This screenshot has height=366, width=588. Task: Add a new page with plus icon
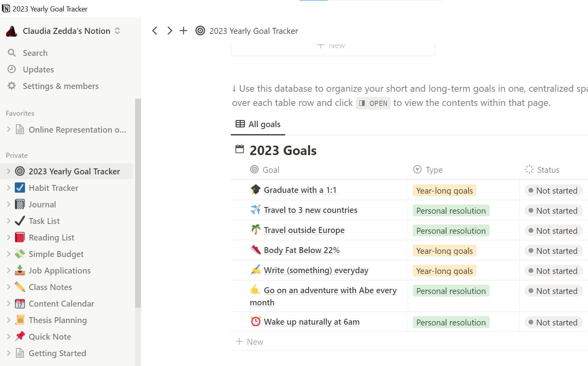pyautogui.click(x=184, y=31)
